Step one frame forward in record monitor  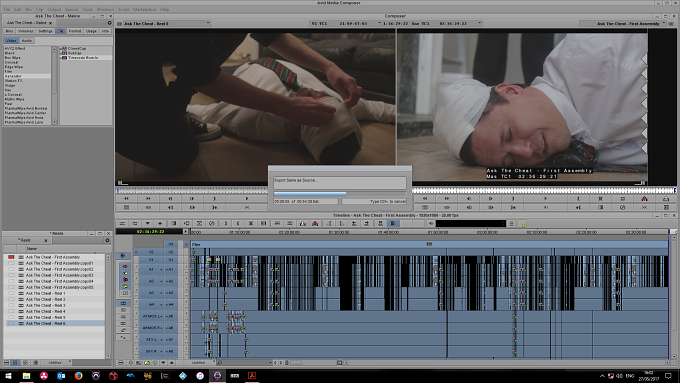point(490,199)
